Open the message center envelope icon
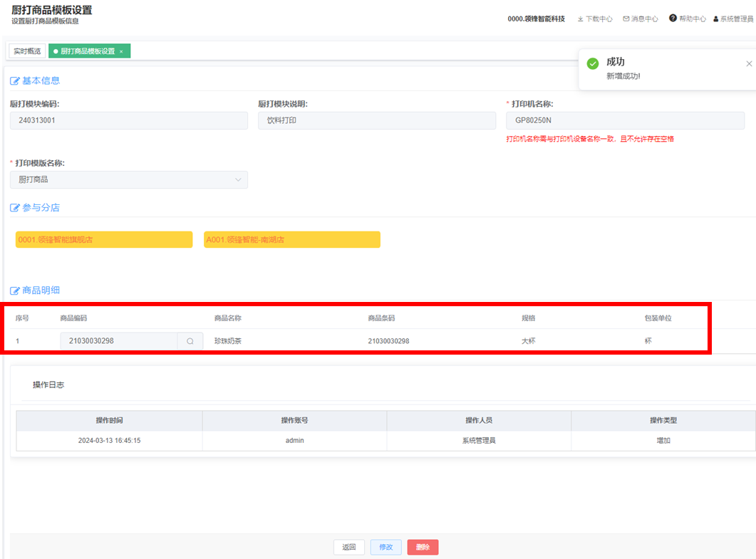 (x=626, y=19)
